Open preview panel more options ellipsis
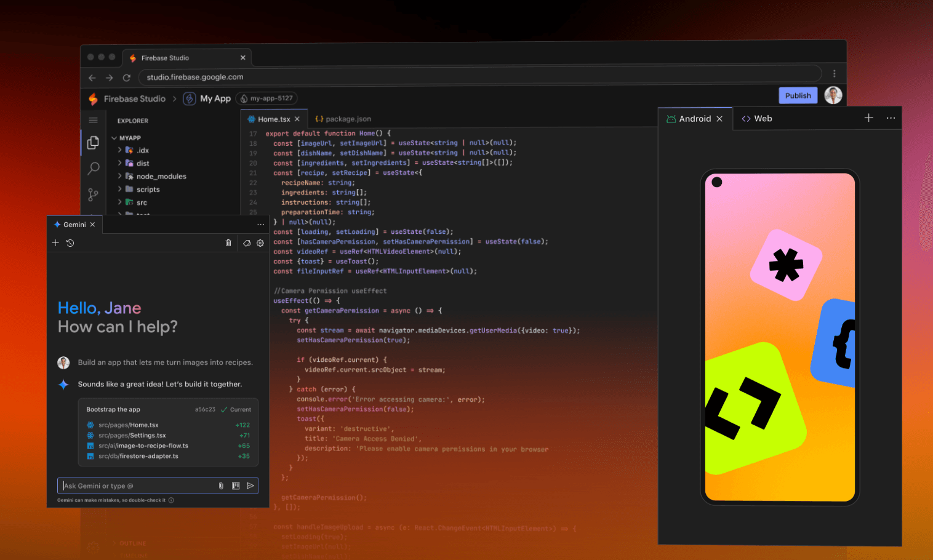Viewport: 933px width, 560px height. click(x=891, y=118)
